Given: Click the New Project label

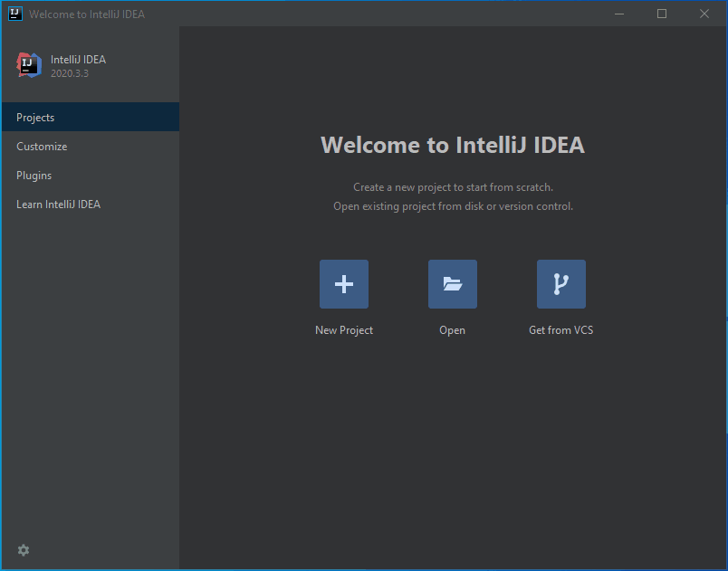Looking at the screenshot, I should [343, 329].
